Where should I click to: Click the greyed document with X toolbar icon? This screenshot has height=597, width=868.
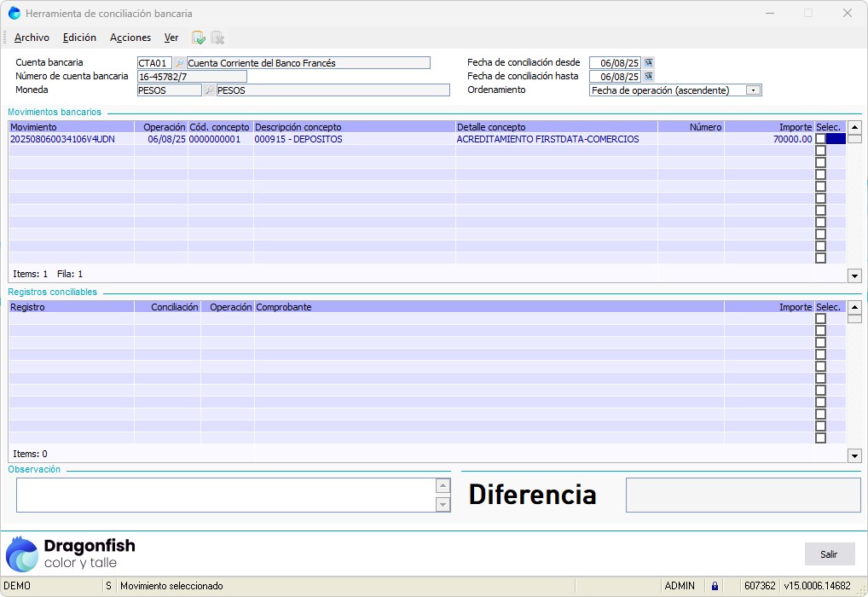point(217,38)
